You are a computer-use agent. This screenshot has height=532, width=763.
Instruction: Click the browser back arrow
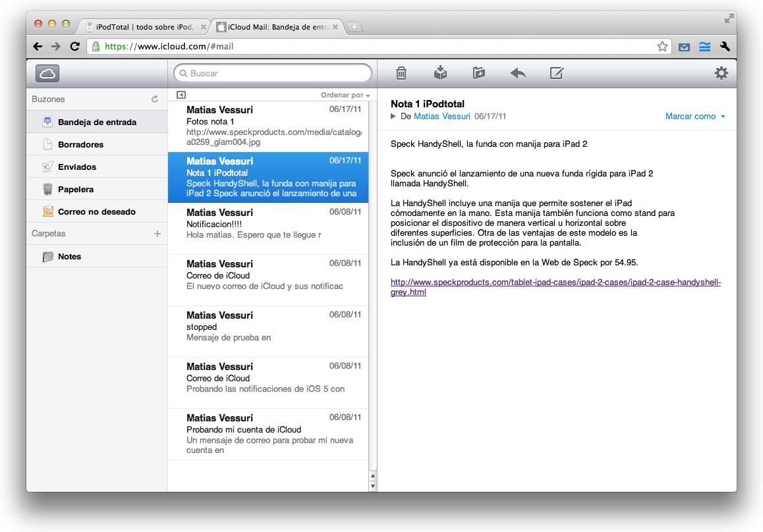[x=38, y=47]
